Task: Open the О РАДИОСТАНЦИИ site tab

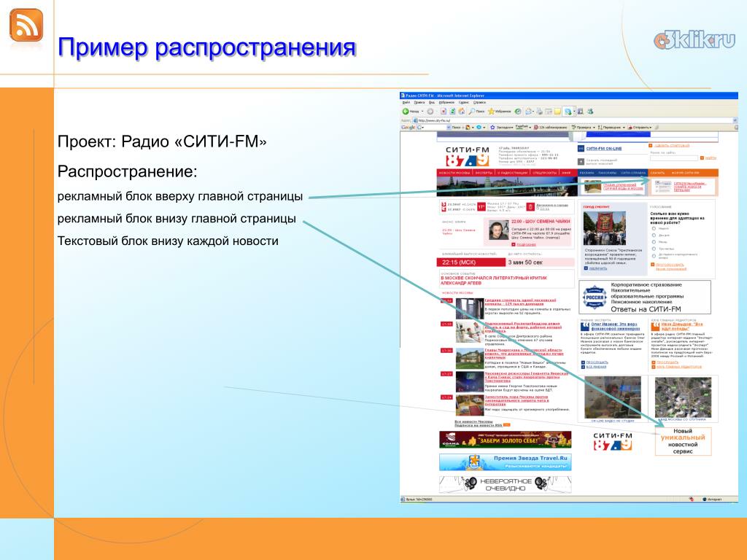Action: 512,173
